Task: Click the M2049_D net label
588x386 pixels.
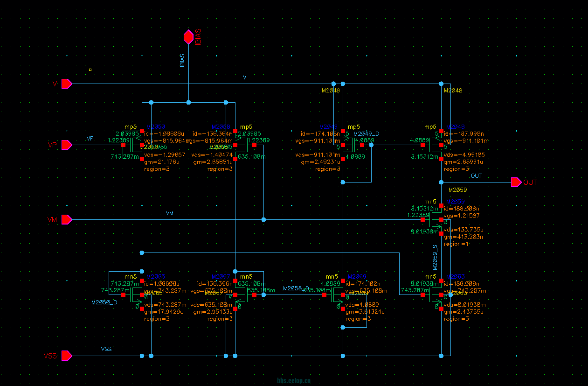Action: [366, 134]
